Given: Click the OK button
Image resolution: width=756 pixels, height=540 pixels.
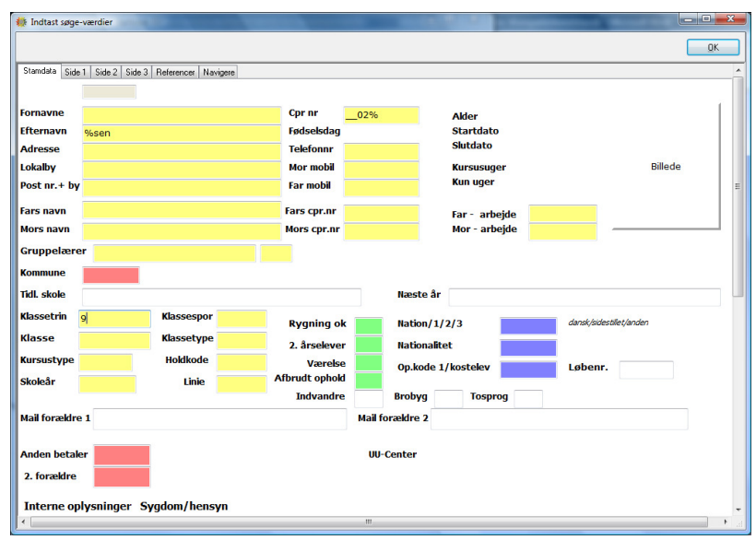Looking at the screenshot, I should coord(713,47).
